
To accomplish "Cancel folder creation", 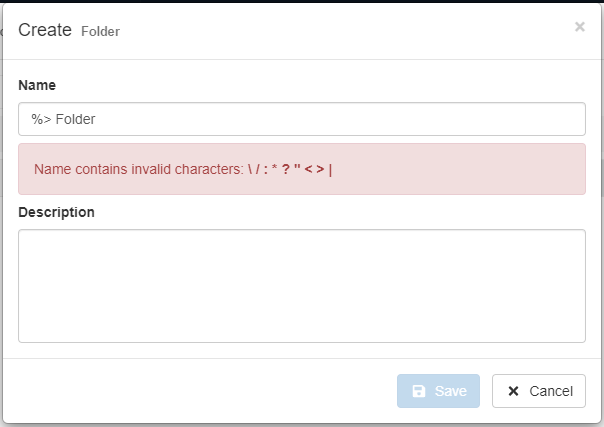I will (x=538, y=391).
